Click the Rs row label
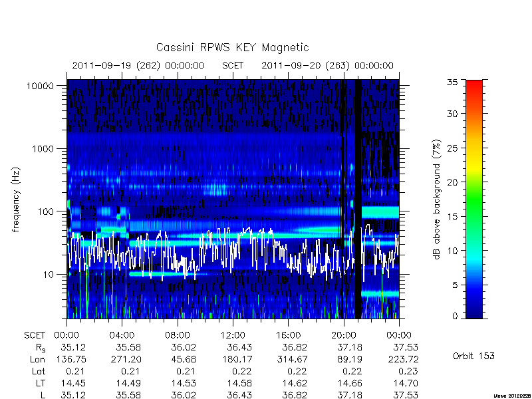 click(x=41, y=348)
